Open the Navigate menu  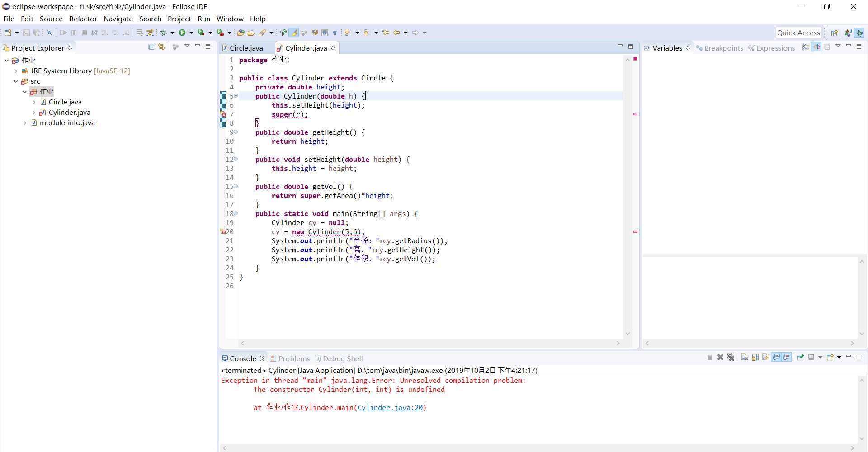tap(118, 19)
